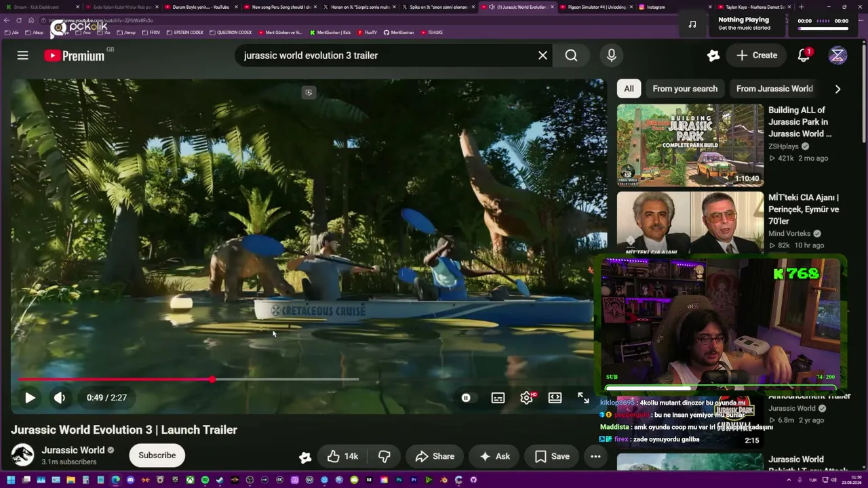This screenshot has height=488, width=868.
Task: Turn on subtitles with the captions button
Action: pos(498,398)
